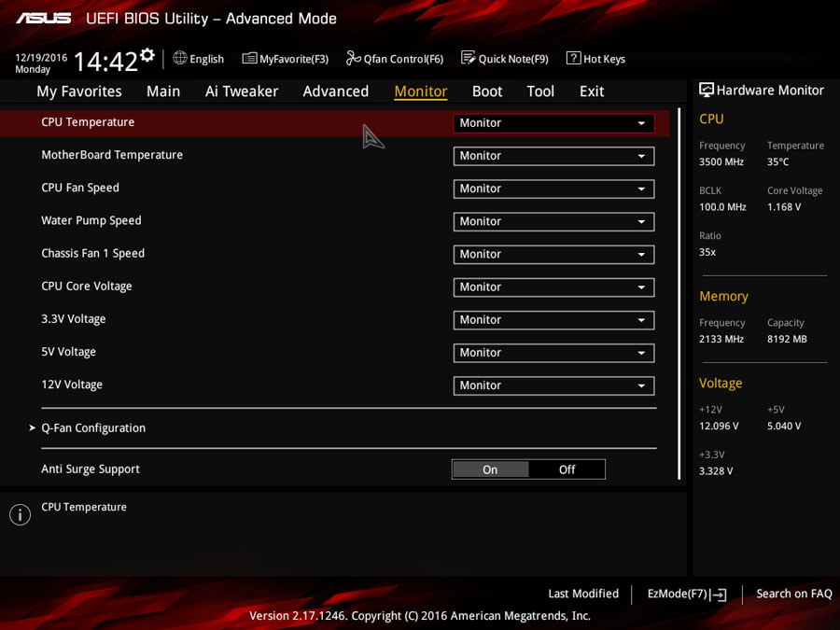Switch Anti Surge Support to Off

[567, 469]
